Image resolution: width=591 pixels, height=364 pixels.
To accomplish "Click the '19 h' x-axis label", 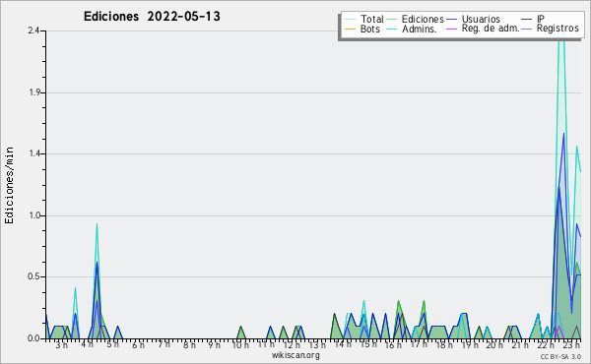I will click(470, 345).
